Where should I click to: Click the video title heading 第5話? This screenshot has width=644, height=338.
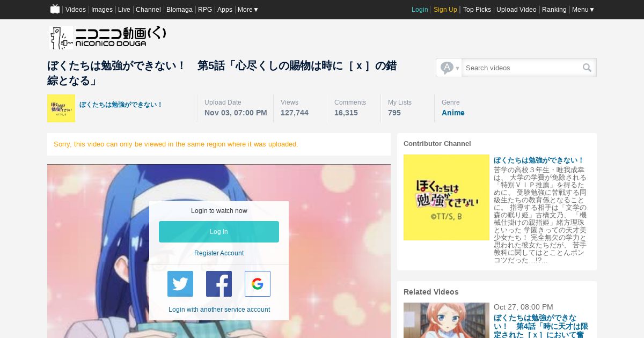[222, 73]
